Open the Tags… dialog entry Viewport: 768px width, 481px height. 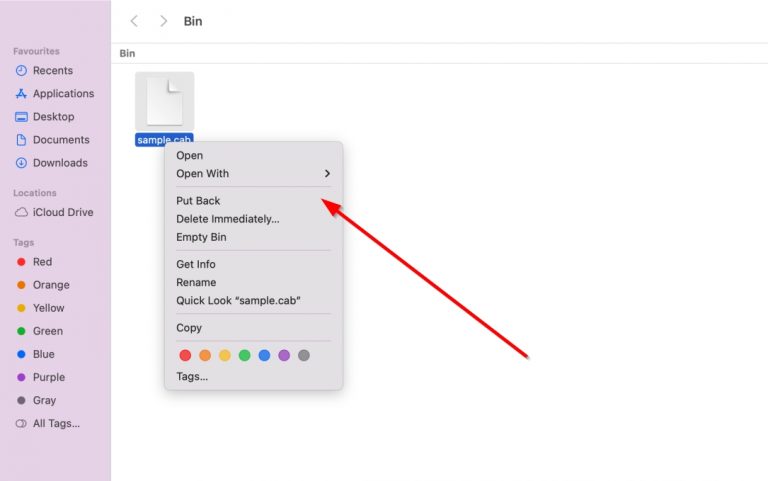click(192, 377)
